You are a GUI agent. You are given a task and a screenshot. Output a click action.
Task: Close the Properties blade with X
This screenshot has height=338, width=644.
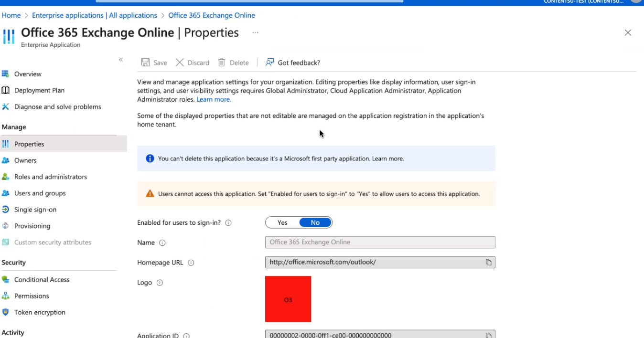(628, 32)
